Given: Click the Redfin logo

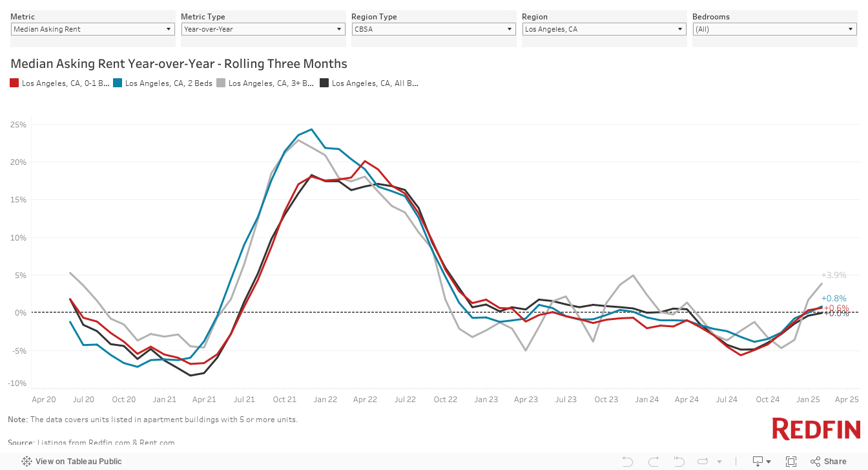Looking at the screenshot, I should pos(816,429).
